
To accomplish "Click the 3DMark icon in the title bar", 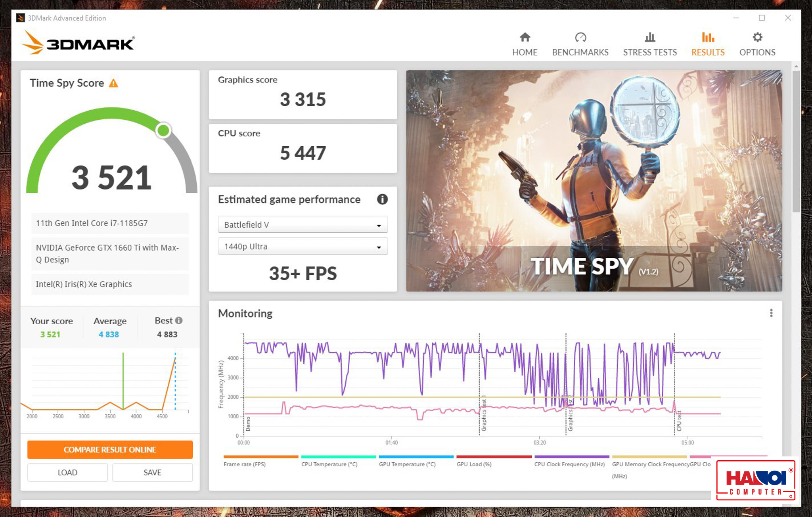I will [x=20, y=18].
